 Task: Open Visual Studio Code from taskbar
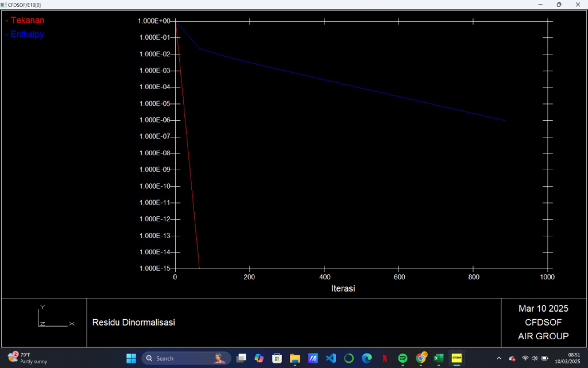point(331,358)
